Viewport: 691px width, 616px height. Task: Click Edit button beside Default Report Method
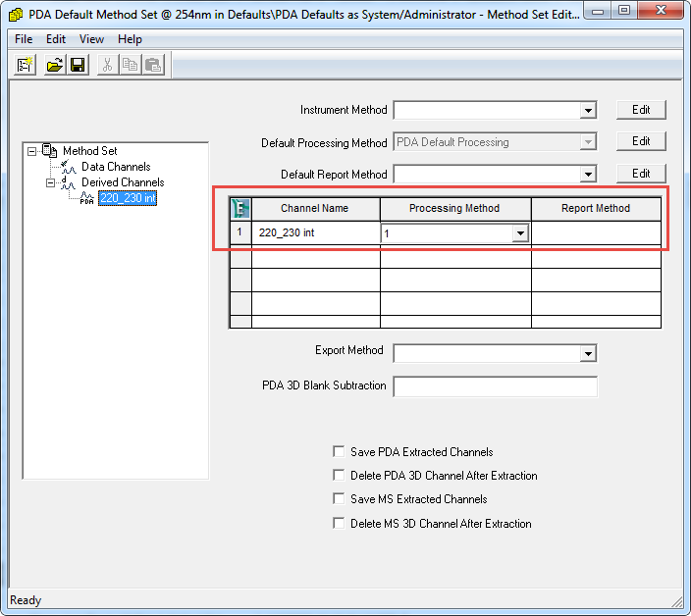pos(641,174)
